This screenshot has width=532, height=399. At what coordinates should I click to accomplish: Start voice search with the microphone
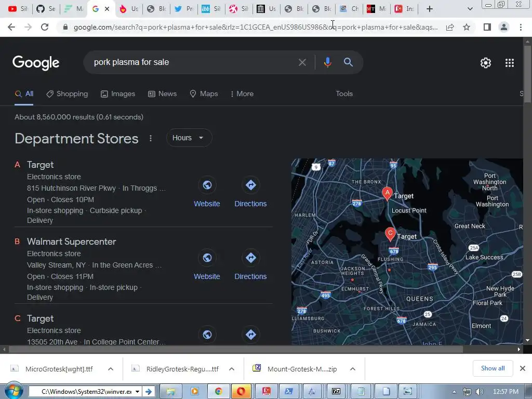tap(327, 62)
